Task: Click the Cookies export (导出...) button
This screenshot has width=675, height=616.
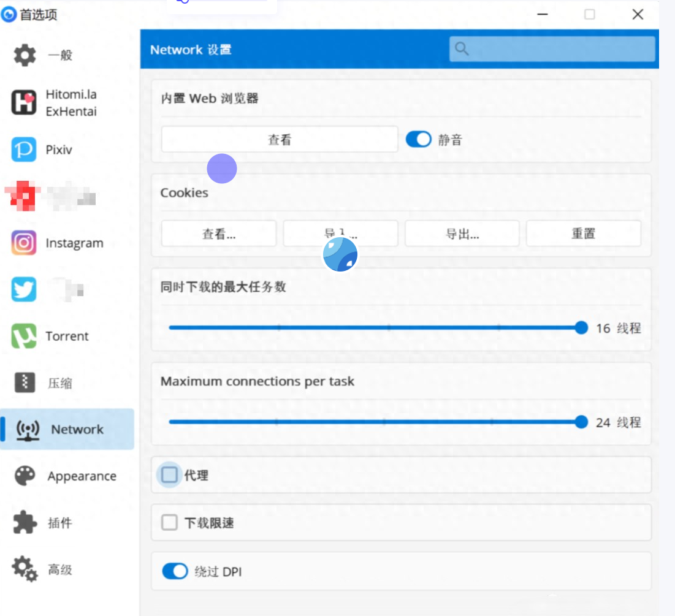Action: (x=462, y=234)
